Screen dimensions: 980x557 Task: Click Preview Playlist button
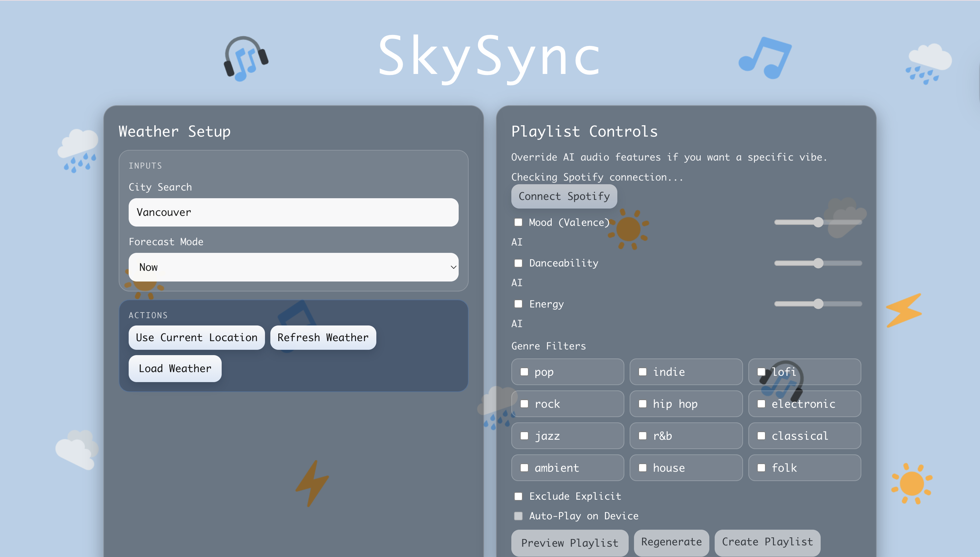click(x=570, y=543)
